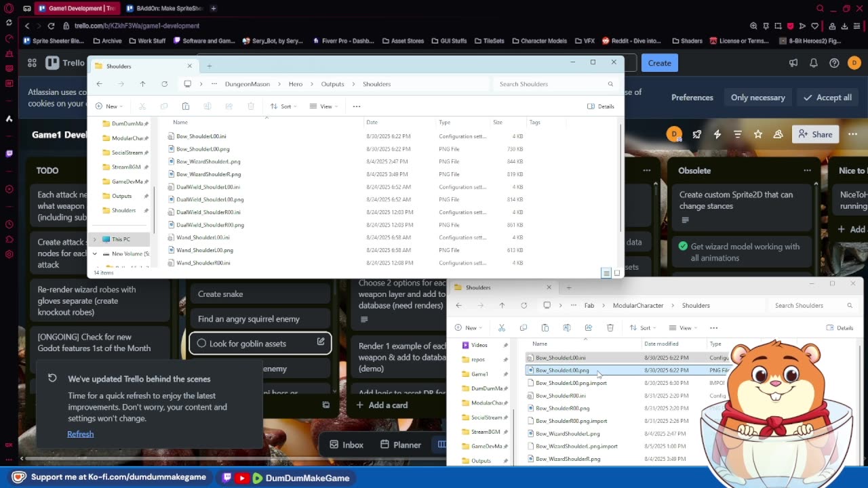
Task: Edit the Look for goblin assets card
Action: coord(321,342)
